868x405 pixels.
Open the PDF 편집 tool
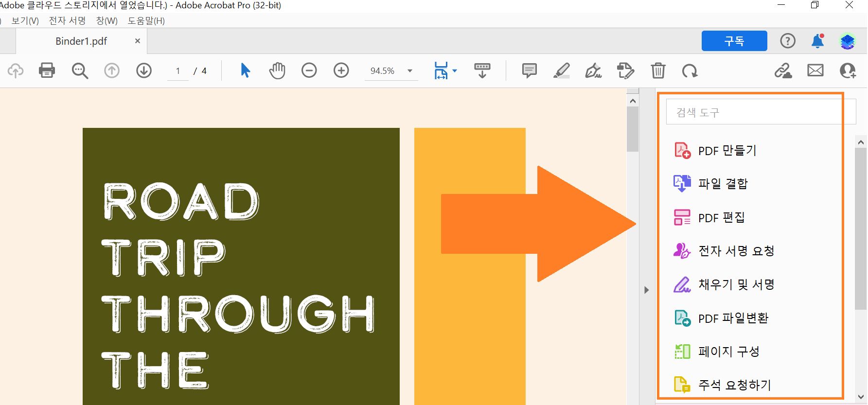tap(709, 217)
